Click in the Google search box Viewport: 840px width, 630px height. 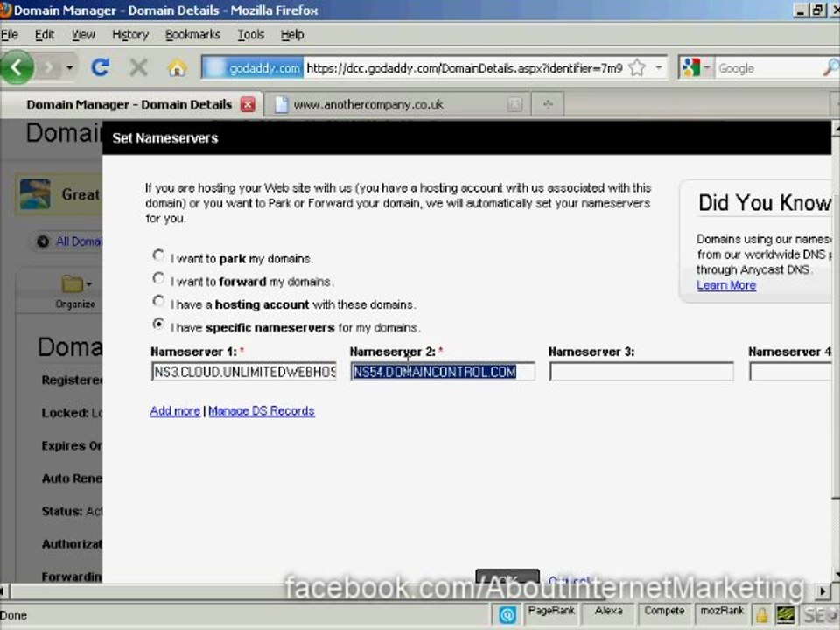tap(767, 68)
